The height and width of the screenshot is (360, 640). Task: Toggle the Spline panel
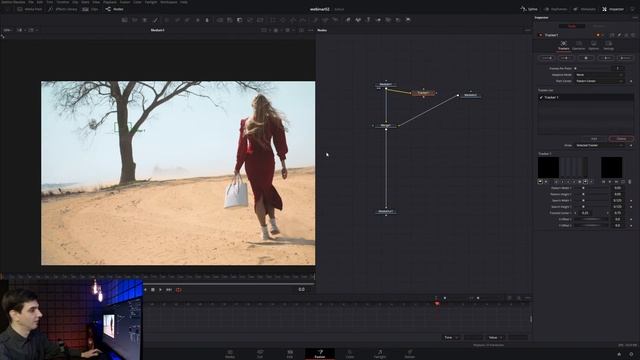(x=529, y=9)
